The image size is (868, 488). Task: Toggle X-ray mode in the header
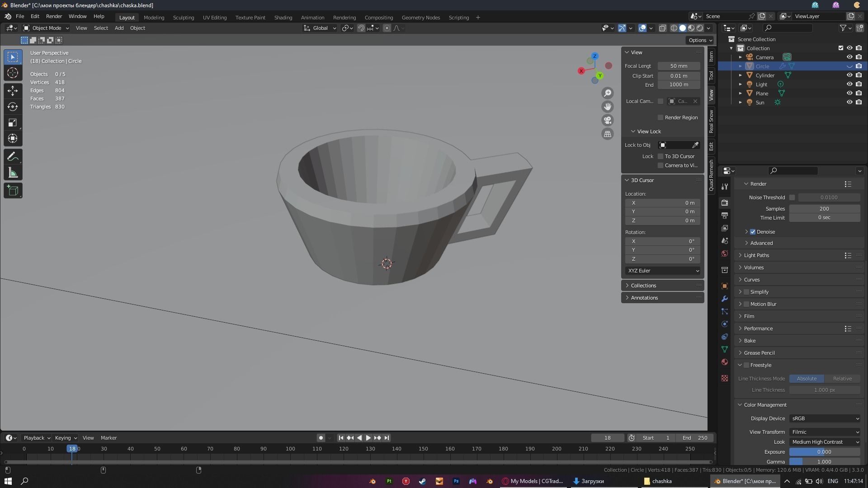point(662,28)
